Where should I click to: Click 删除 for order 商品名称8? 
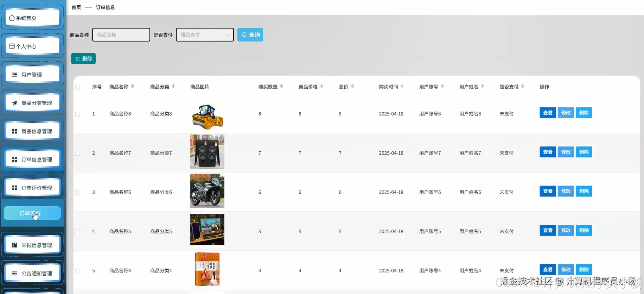(x=584, y=113)
